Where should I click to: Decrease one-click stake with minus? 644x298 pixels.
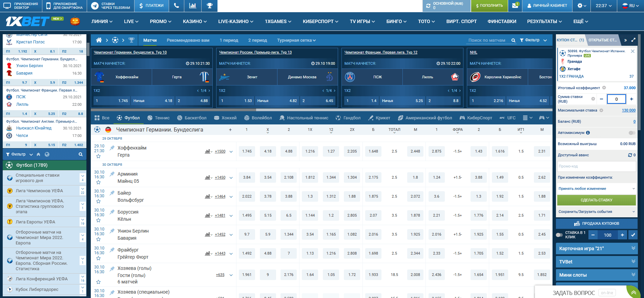point(593,235)
